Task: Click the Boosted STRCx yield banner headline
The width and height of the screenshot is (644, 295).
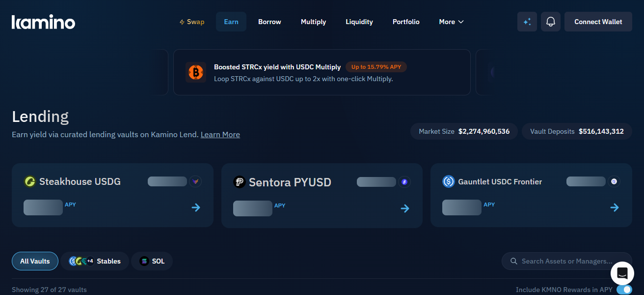Action: [277, 67]
